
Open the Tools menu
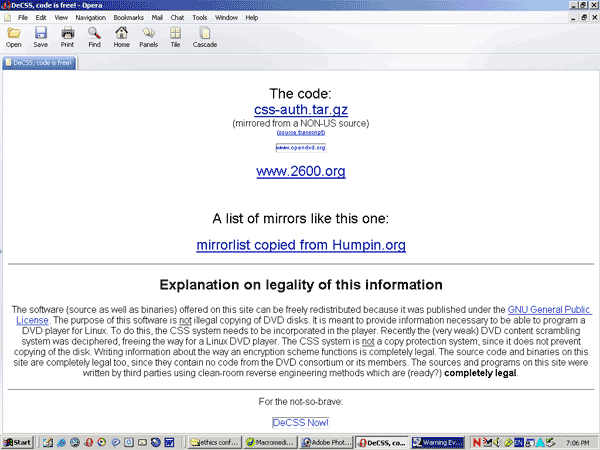point(199,18)
